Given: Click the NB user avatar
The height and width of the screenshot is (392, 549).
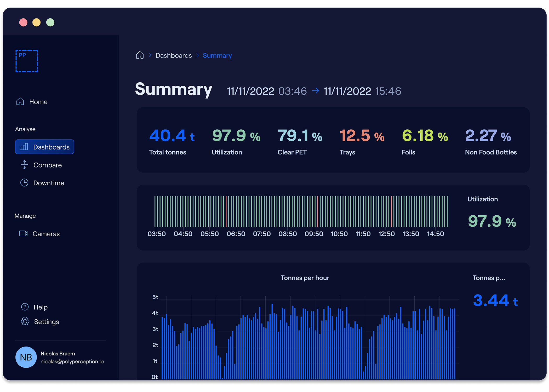Looking at the screenshot, I should pos(26,357).
